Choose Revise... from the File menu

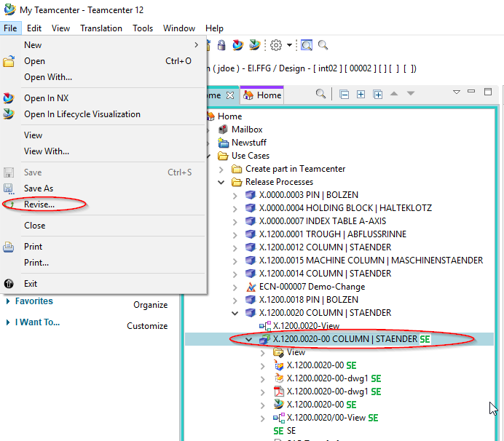point(39,204)
